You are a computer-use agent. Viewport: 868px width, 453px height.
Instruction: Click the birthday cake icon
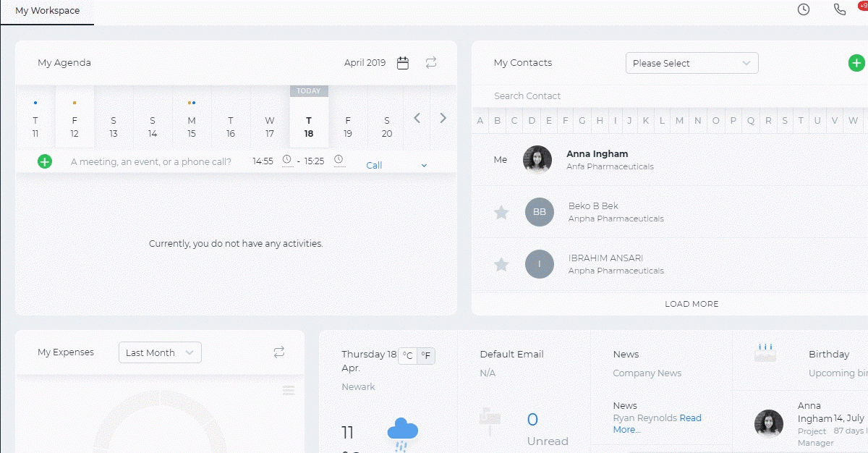(765, 352)
